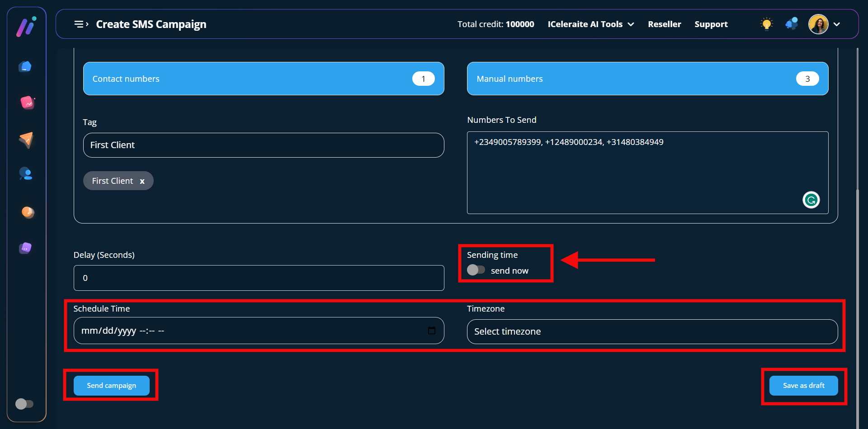868x429 pixels.
Task: Open the paper plane campaigns icon
Action: (x=26, y=140)
